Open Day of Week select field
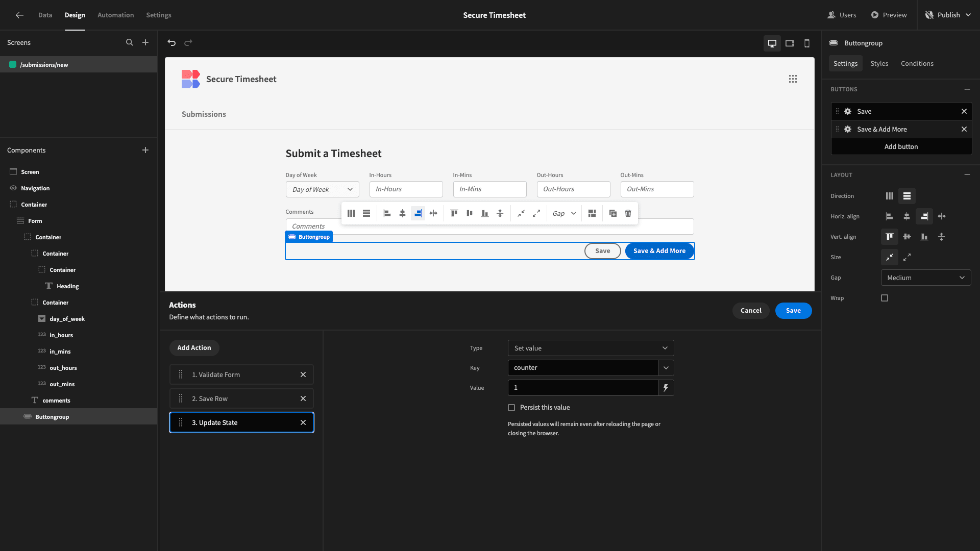Image resolution: width=980 pixels, height=551 pixels. click(x=323, y=189)
